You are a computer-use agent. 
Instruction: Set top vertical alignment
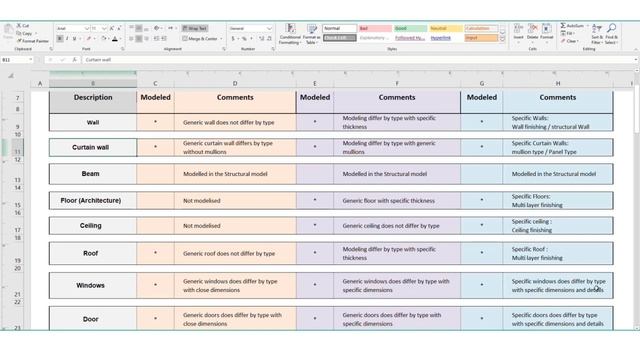click(x=131, y=28)
